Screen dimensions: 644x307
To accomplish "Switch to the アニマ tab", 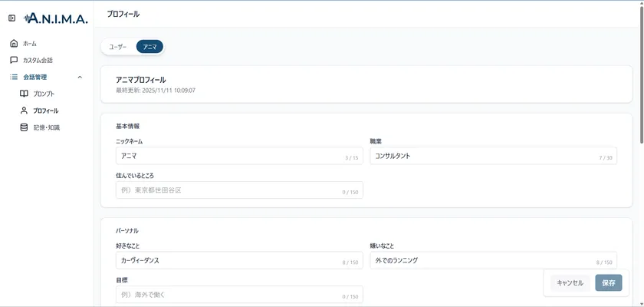I will point(149,47).
